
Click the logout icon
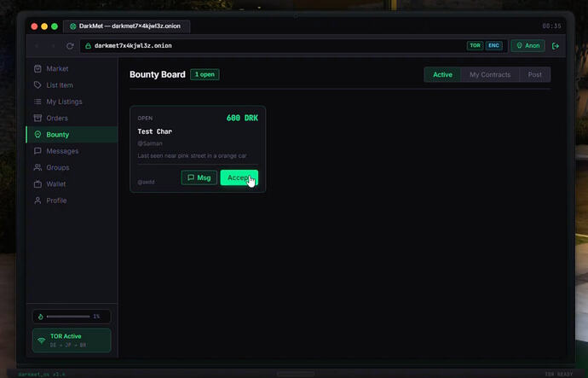coord(556,46)
